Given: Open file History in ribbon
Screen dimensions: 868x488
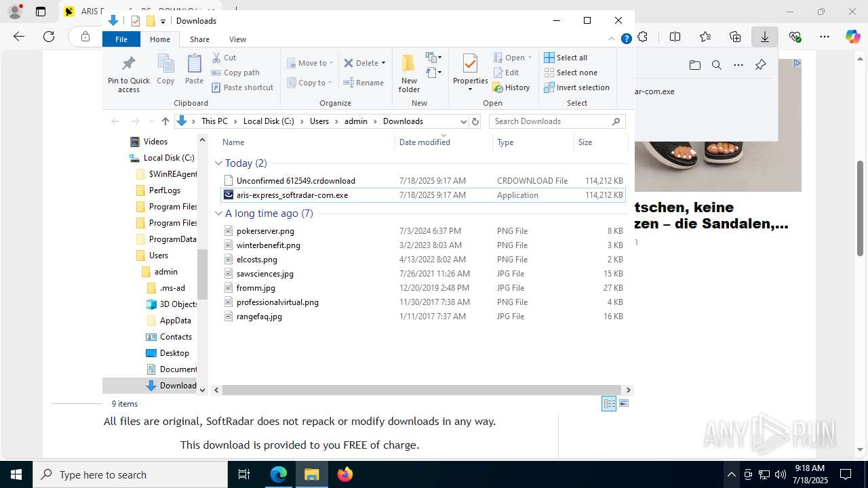Looking at the screenshot, I should click(512, 87).
